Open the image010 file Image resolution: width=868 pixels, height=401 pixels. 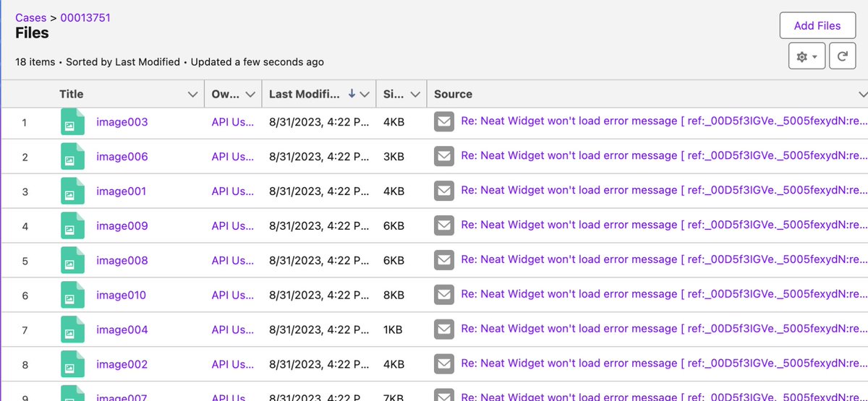tap(121, 296)
